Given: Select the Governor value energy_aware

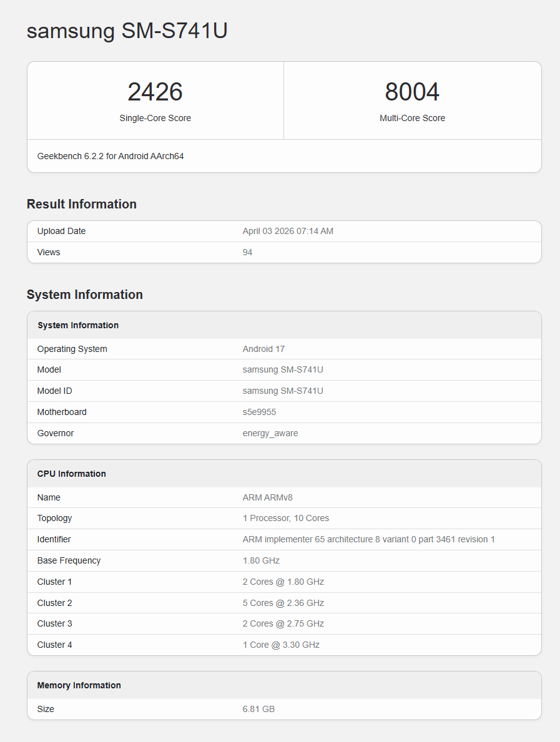Looking at the screenshot, I should pyautogui.click(x=271, y=433).
